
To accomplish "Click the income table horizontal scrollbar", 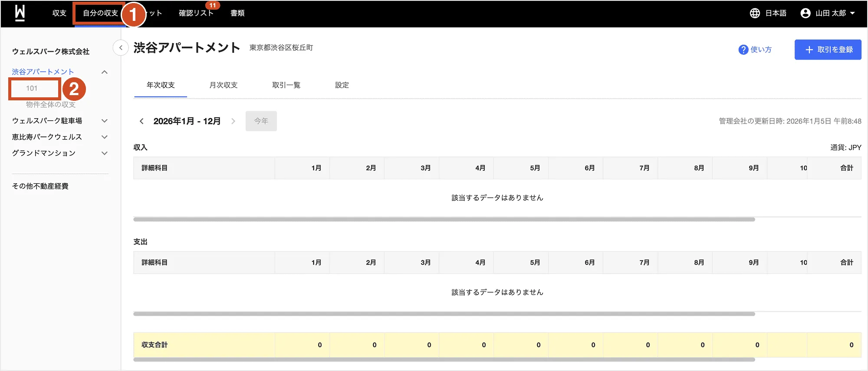I will point(444,219).
